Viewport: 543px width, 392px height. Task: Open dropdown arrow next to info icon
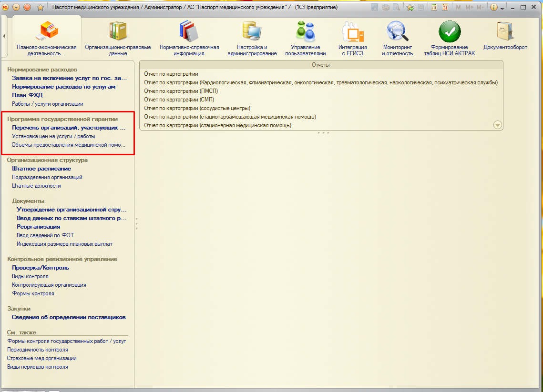(x=502, y=8)
